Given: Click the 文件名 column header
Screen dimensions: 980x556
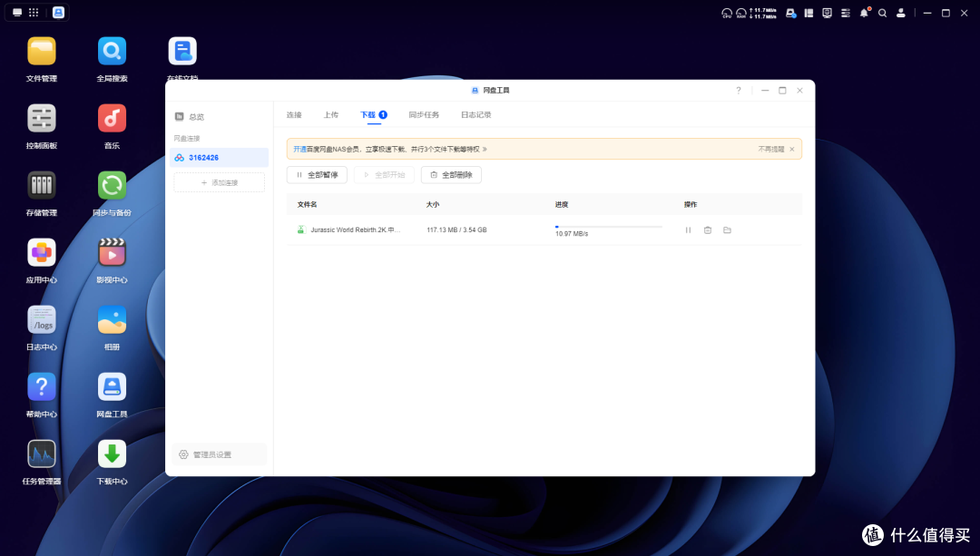Looking at the screenshot, I should (x=307, y=204).
